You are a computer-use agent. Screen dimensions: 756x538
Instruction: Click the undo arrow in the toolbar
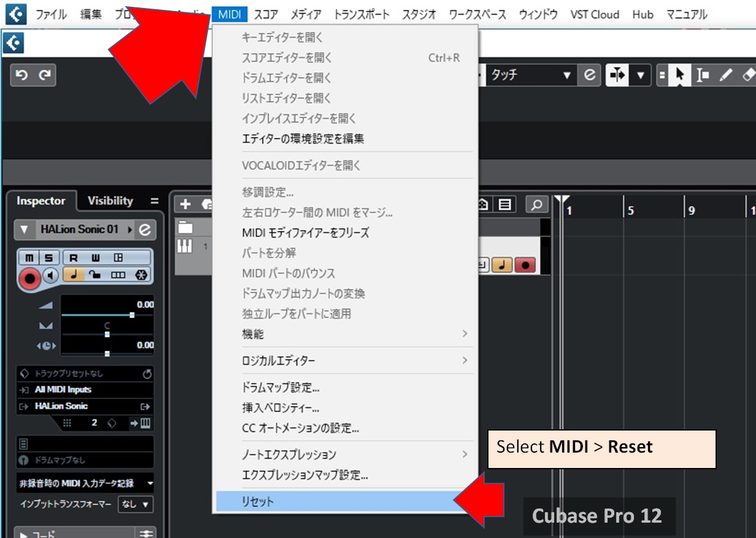21,76
